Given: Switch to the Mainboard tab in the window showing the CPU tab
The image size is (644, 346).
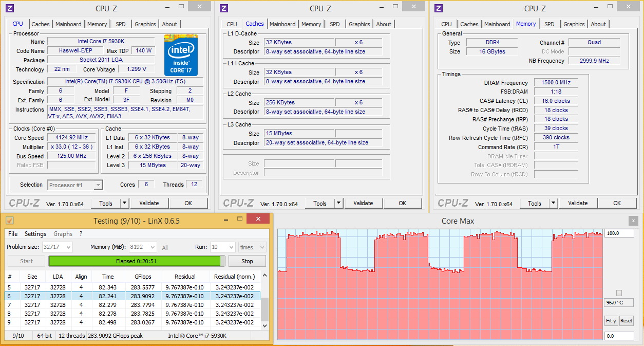Looking at the screenshot, I should pyautogui.click(x=68, y=24).
